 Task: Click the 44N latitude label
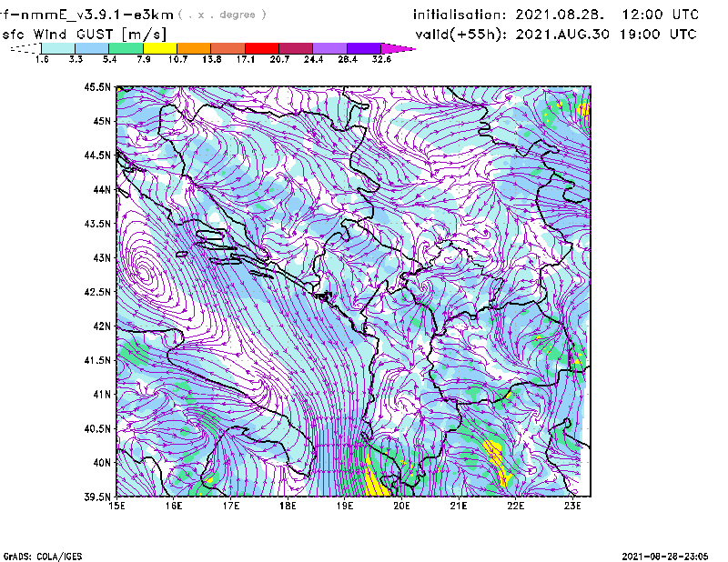point(102,189)
